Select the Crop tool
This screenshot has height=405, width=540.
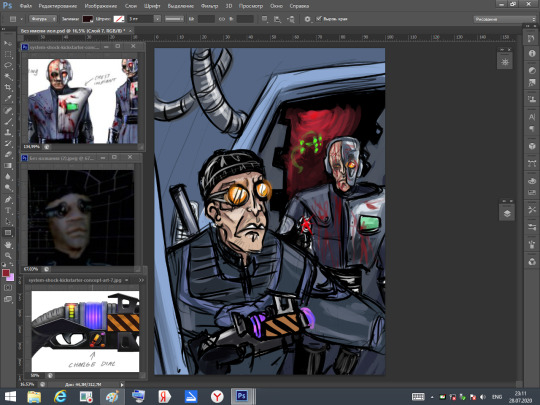pos(8,87)
